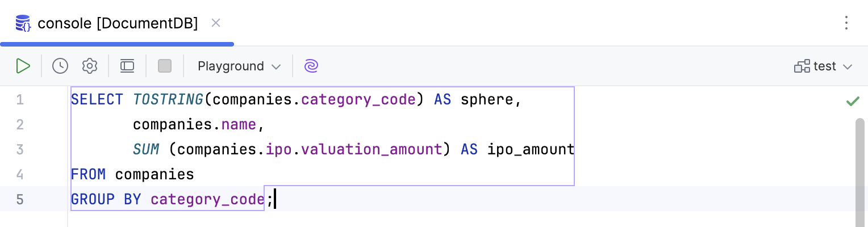868x227 pixels.
Task: Place cursor on TOSTRING function name
Action: [x=168, y=100]
